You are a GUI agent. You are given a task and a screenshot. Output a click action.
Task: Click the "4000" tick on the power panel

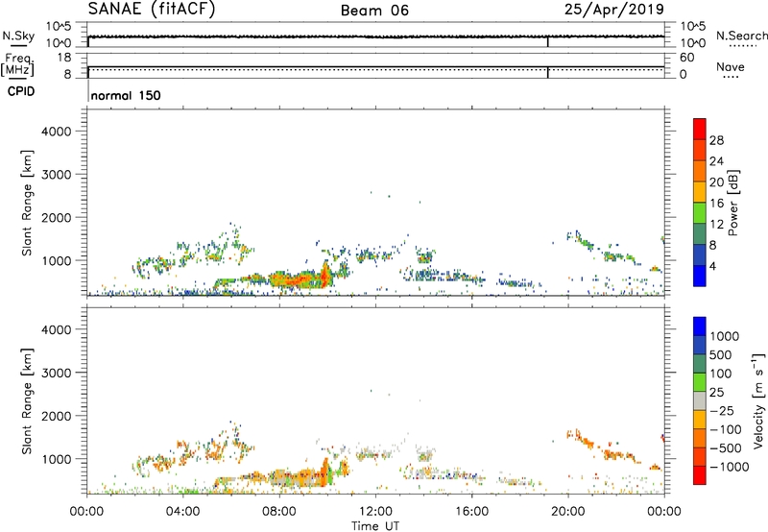(x=57, y=132)
